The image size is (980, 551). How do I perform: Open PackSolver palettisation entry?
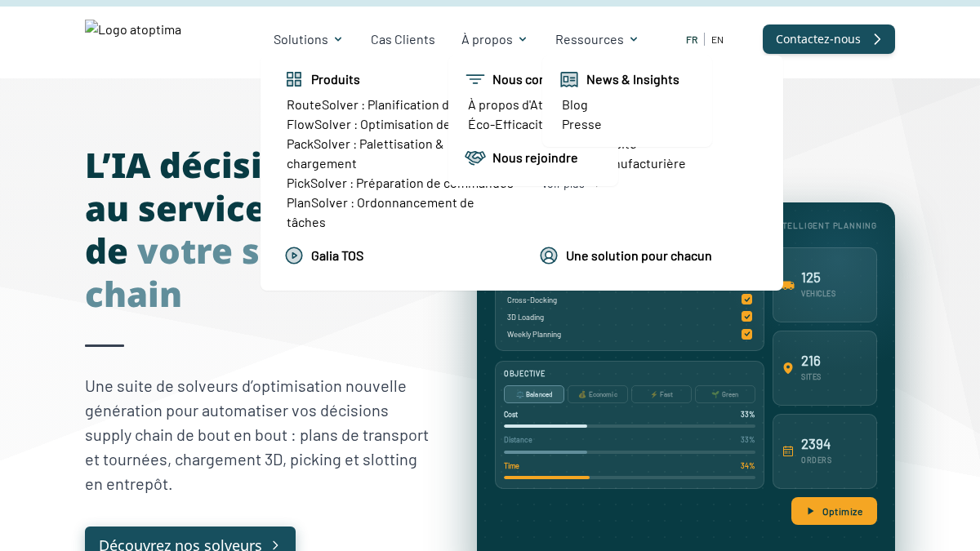(x=365, y=153)
